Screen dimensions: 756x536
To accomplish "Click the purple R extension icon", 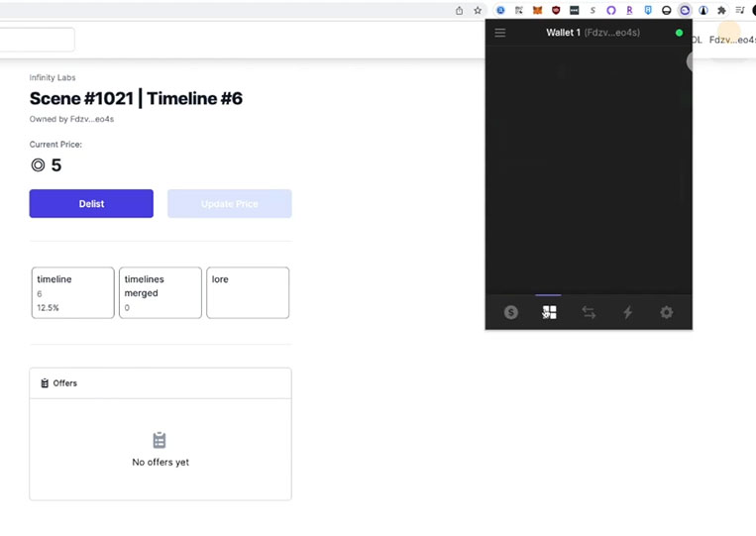I will coord(629,10).
